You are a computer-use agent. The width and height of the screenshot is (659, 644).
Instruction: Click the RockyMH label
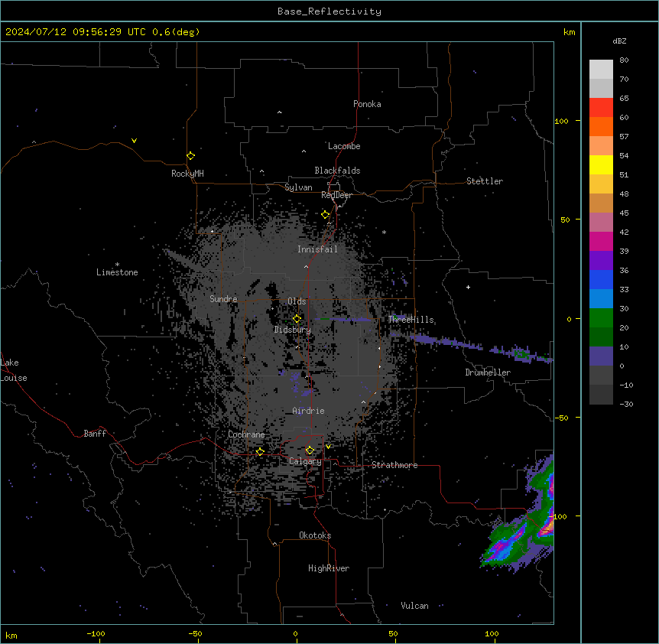tap(187, 174)
